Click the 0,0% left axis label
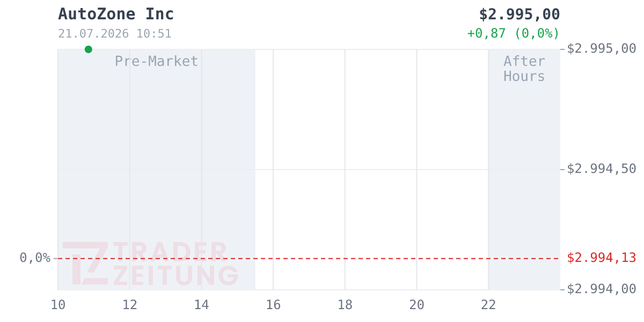The height and width of the screenshot is (322, 644). [35, 258]
